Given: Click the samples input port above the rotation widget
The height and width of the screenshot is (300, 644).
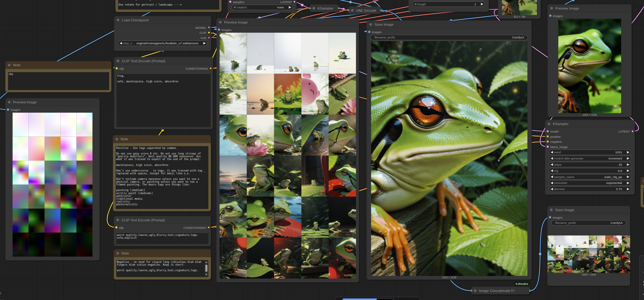Looking at the screenshot, I should coord(230,2).
